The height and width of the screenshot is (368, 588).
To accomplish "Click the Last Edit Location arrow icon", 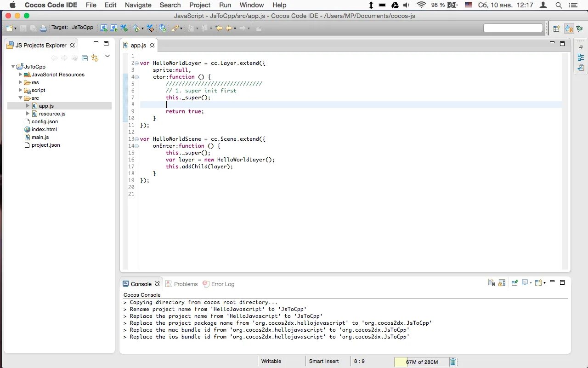I will coord(219,28).
